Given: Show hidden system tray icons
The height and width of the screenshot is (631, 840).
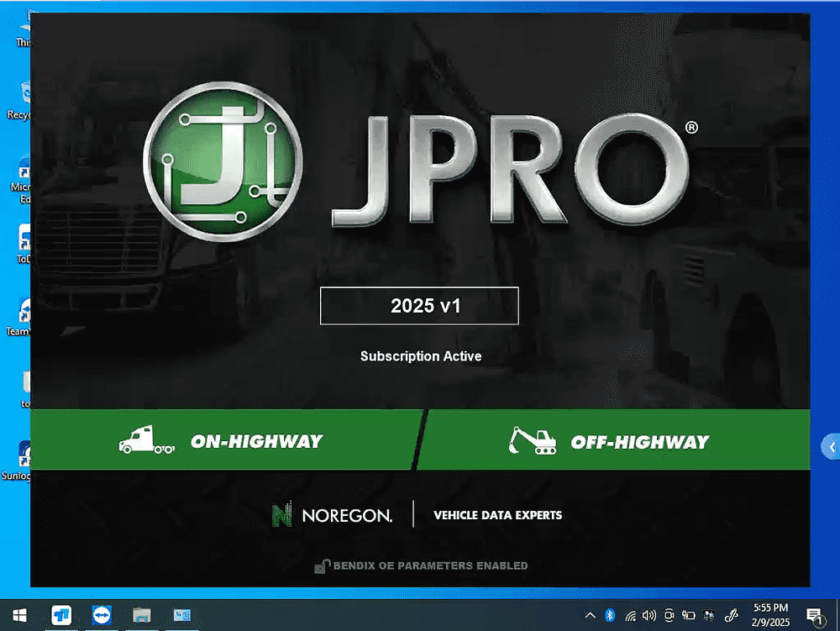Looking at the screenshot, I should [591, 615].
